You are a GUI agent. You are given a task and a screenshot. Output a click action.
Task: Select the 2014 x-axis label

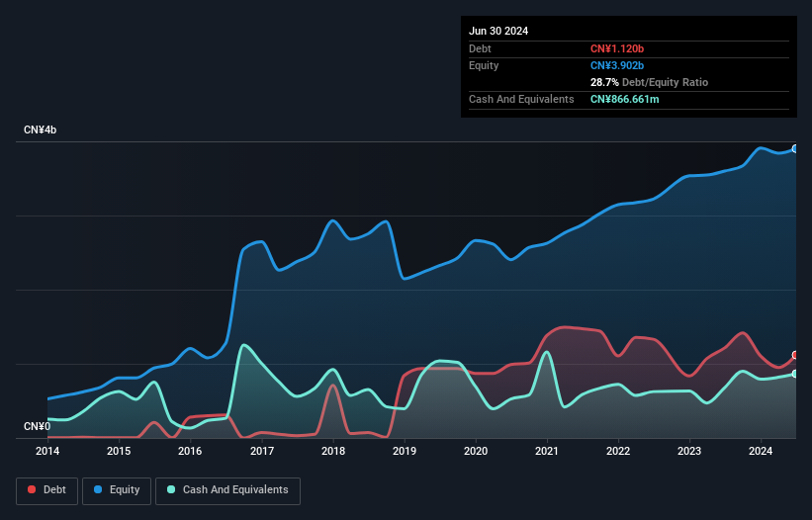tap(47, 451)
